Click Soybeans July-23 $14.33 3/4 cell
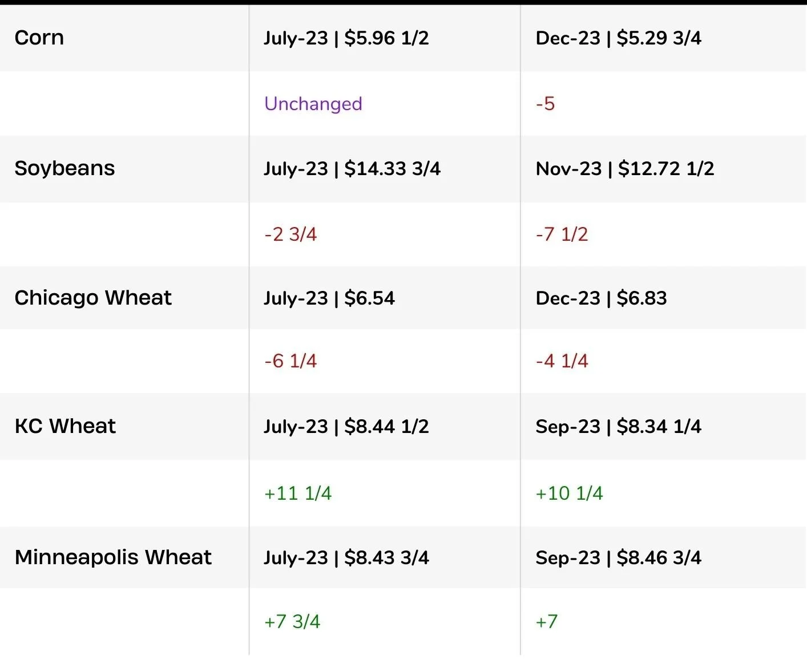807x672 pixels. click(352, 169)
